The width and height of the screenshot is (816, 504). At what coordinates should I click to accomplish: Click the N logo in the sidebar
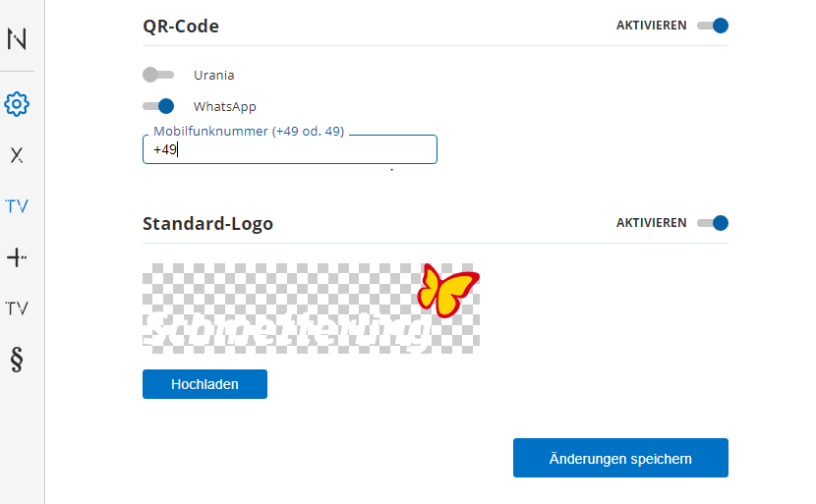coord(17,39)
